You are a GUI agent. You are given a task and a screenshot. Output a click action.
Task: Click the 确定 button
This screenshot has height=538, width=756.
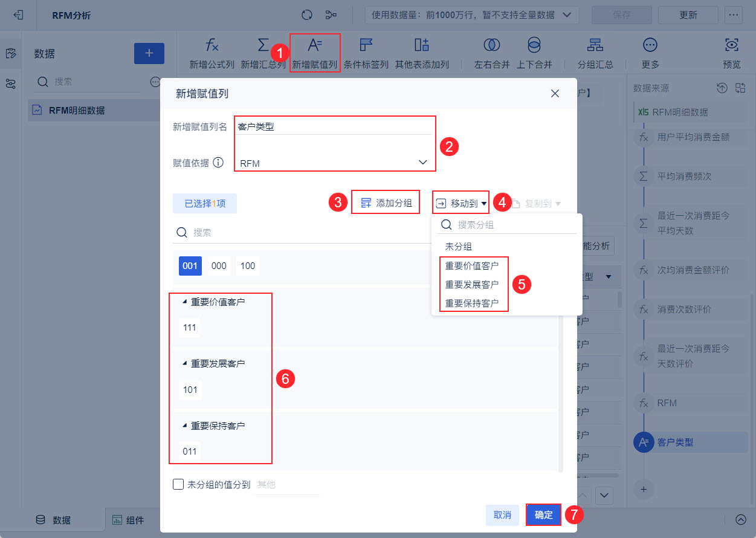pyautogui.click(x=543, y=515)
